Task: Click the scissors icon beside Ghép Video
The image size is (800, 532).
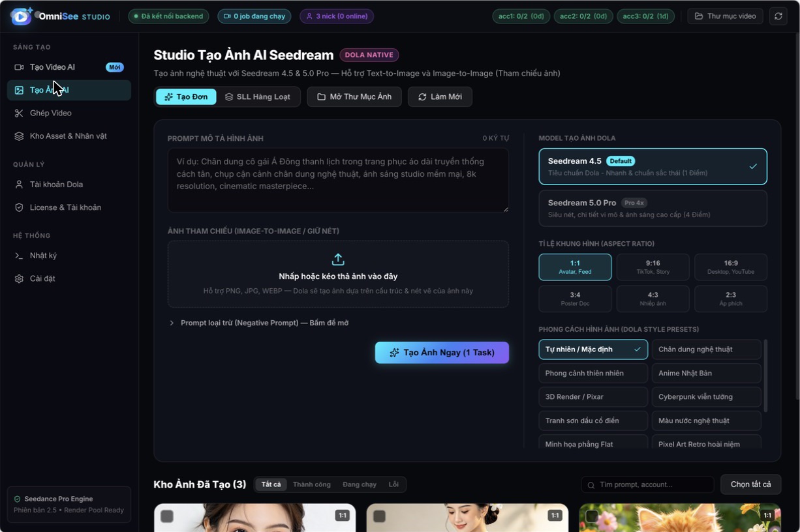Action: 19,113
